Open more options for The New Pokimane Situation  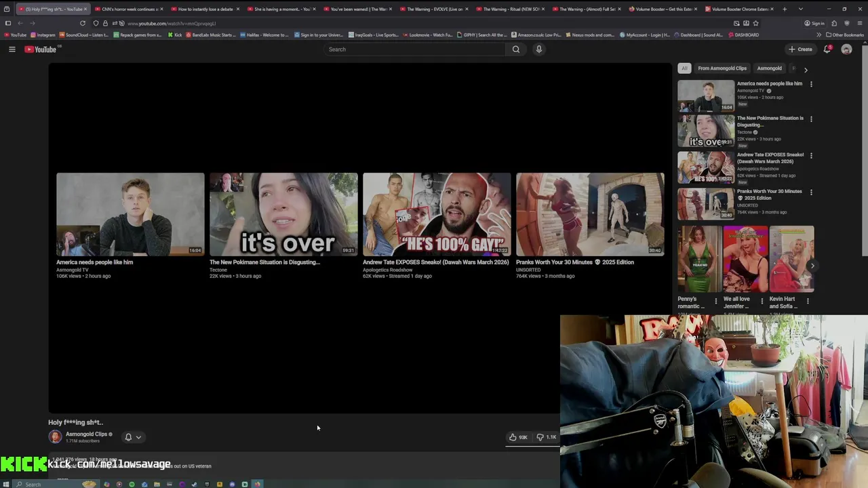coord(811,119)
